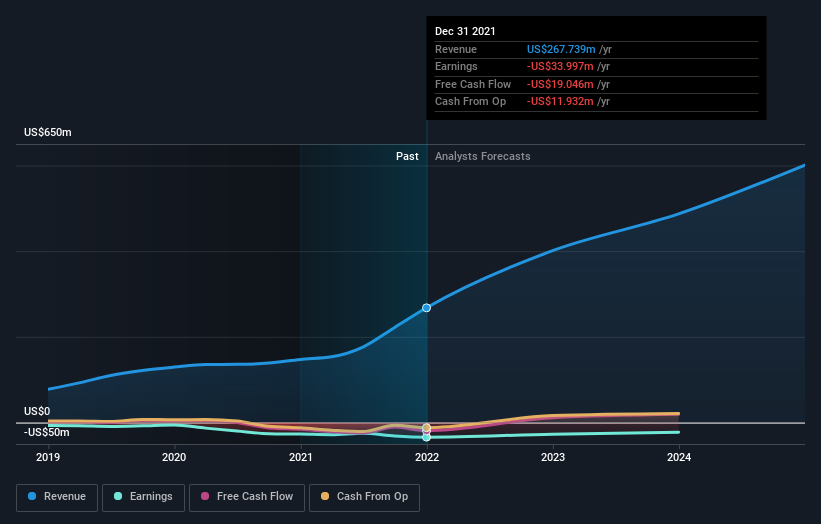
Task: Click the Analysts Forecasts label
Action: [483, 157]
